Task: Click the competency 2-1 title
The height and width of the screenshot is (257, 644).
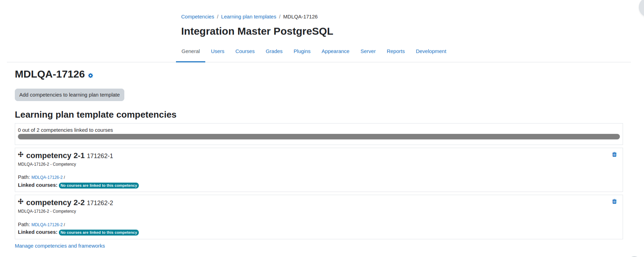Action: (55, 156)
